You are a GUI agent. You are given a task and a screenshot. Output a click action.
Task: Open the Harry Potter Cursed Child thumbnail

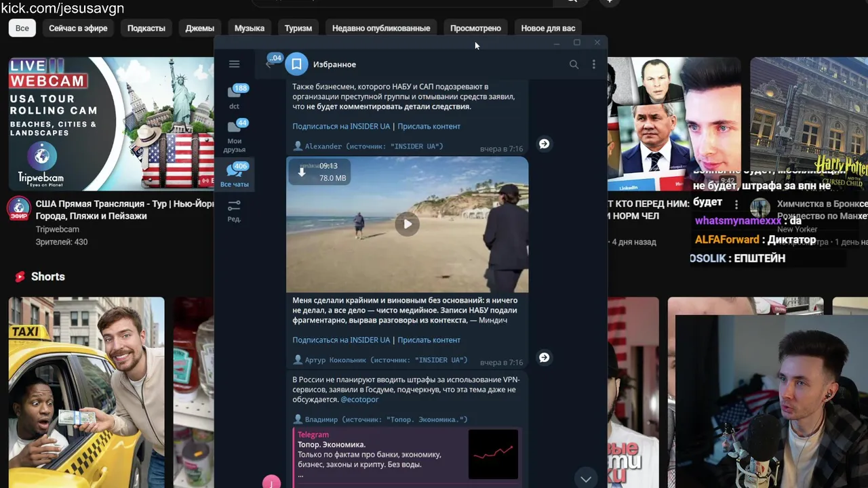click(809, 123)
